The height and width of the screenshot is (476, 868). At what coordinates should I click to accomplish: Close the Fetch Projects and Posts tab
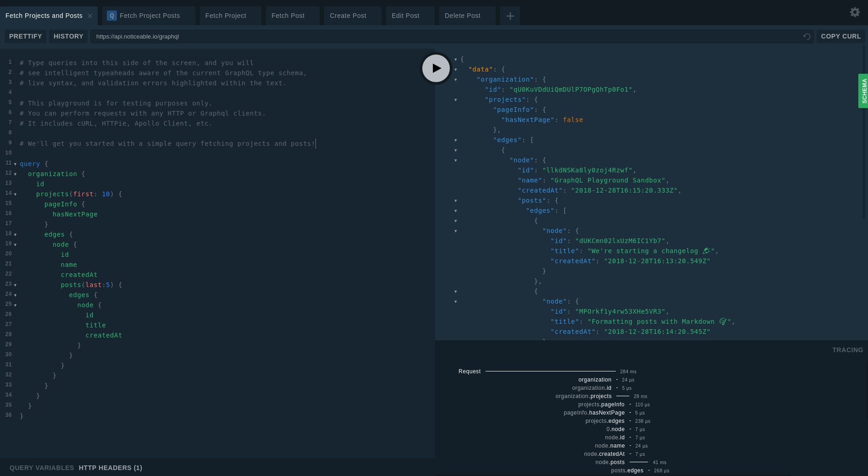(x=90, y=16)
